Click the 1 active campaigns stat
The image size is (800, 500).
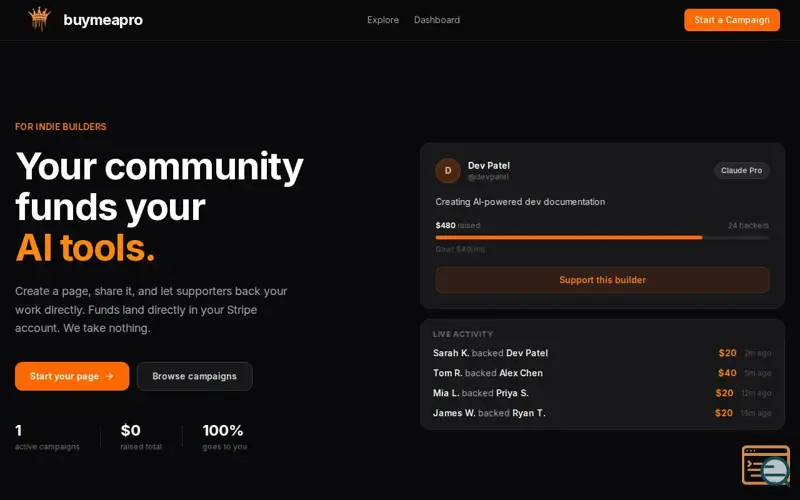pyautogui.click(x=47, y=437)
